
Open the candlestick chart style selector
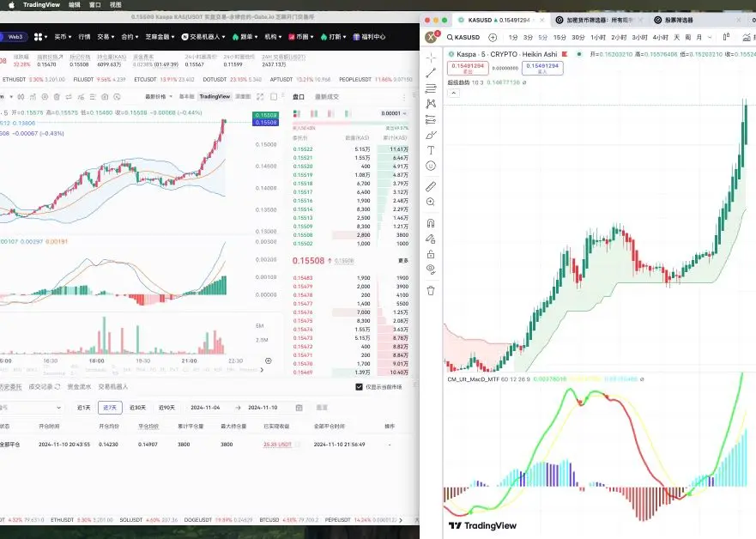(727, 37)
